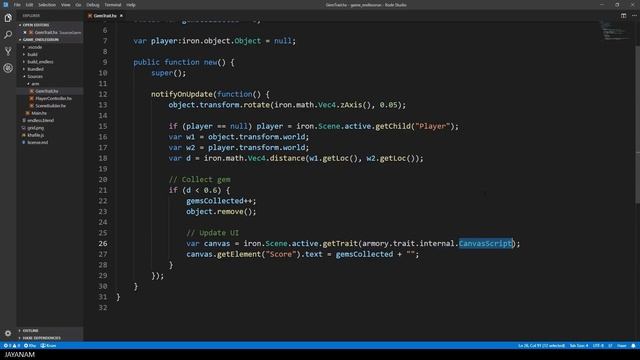
Task: Open the Manage gear at activity bar bottom
Action: point(8,333)
